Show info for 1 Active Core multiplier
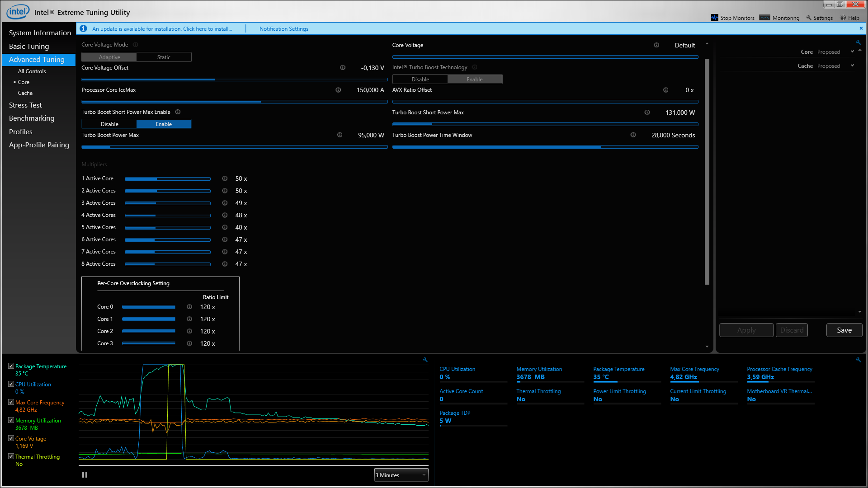The width and height of the screenshot is (868, 488). (225, 178)
